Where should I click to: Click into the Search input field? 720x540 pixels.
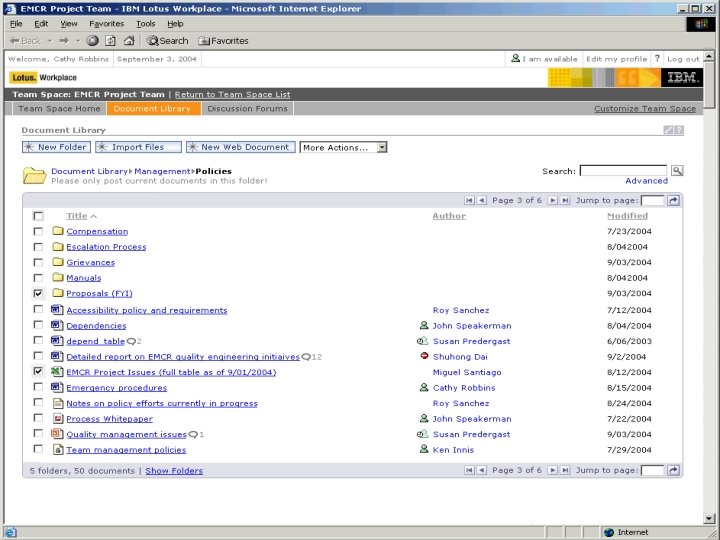[623, 171]
